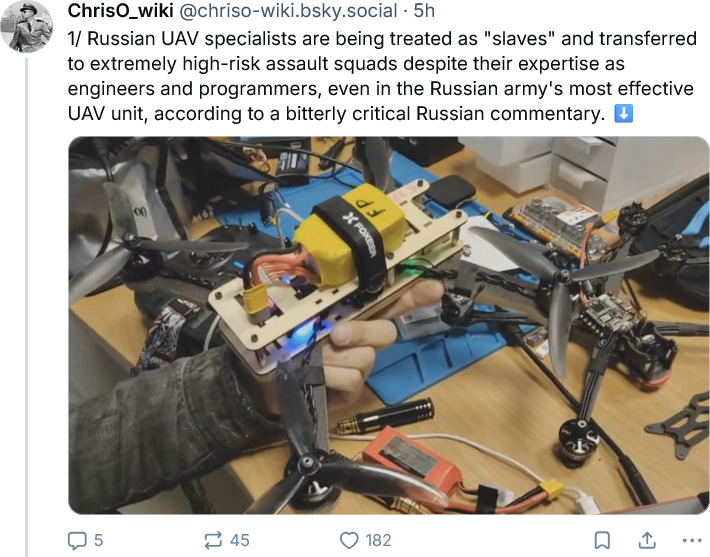Image resolution: width=710 pixels, height=557 pixels.
Task: Open the 5h post timestamp
Action: 424,10
